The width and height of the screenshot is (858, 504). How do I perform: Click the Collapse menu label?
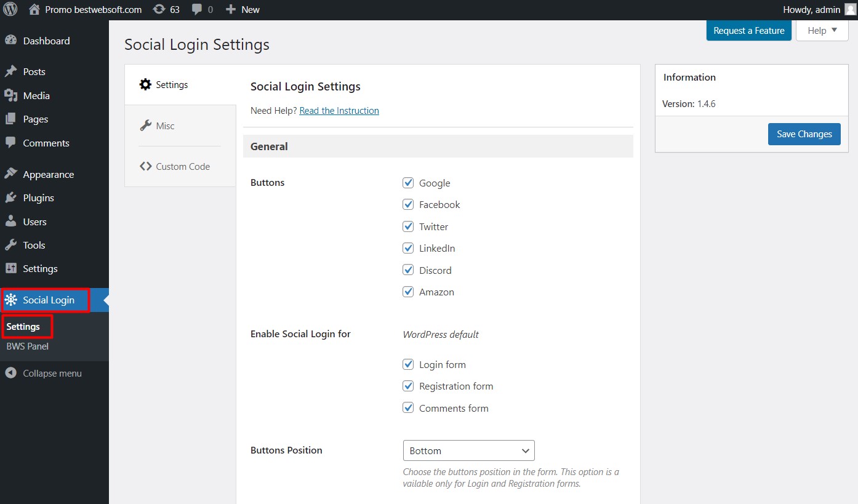[52, 373]
